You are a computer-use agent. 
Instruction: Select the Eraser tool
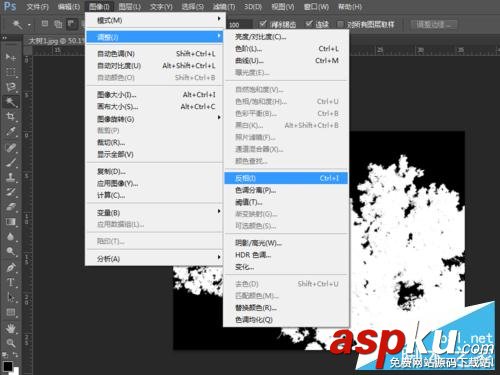pos(11,207)
